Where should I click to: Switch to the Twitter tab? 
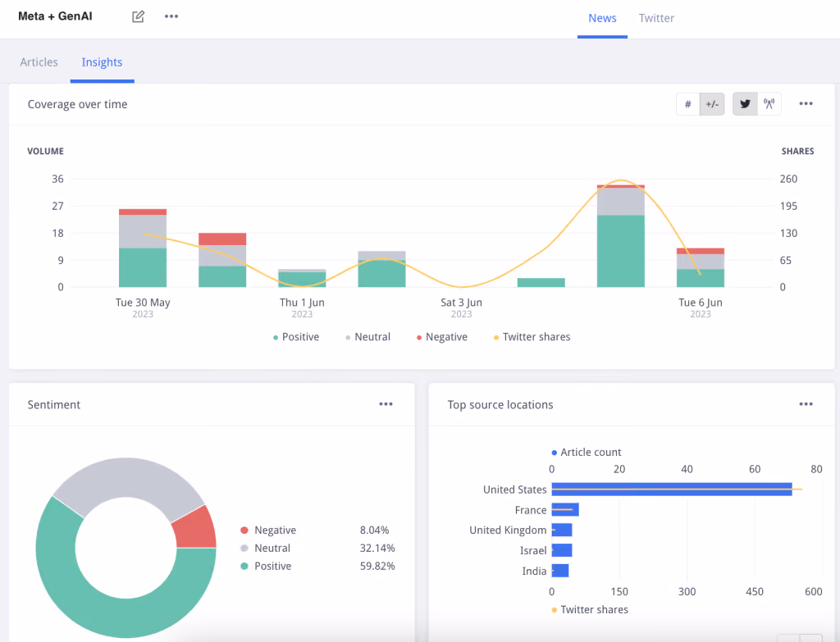pos(656,18)
